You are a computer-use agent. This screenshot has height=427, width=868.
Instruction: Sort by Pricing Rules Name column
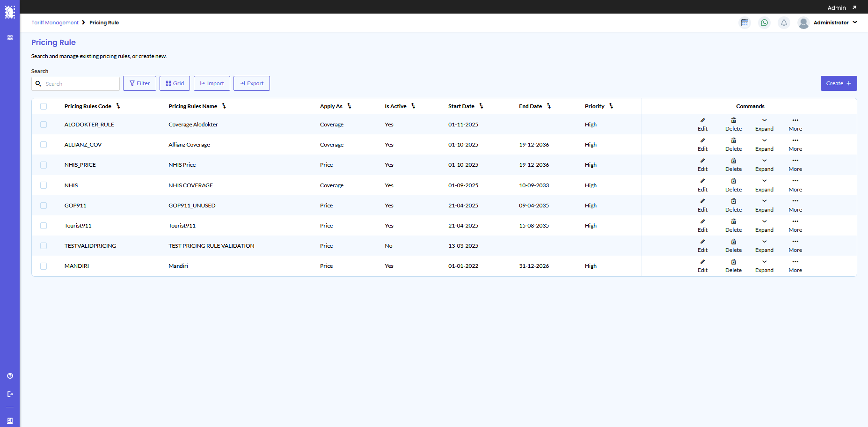(224, 106)
